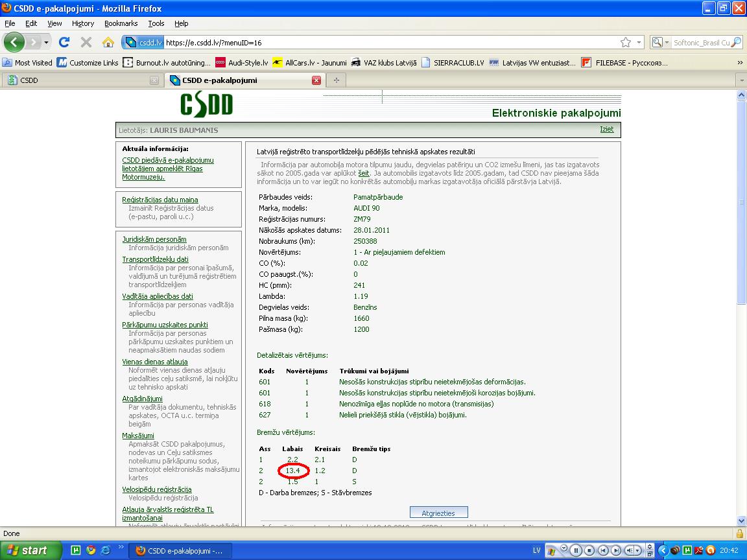
Task: Go to the Firefox home page icon
Action: pos(108,42)
